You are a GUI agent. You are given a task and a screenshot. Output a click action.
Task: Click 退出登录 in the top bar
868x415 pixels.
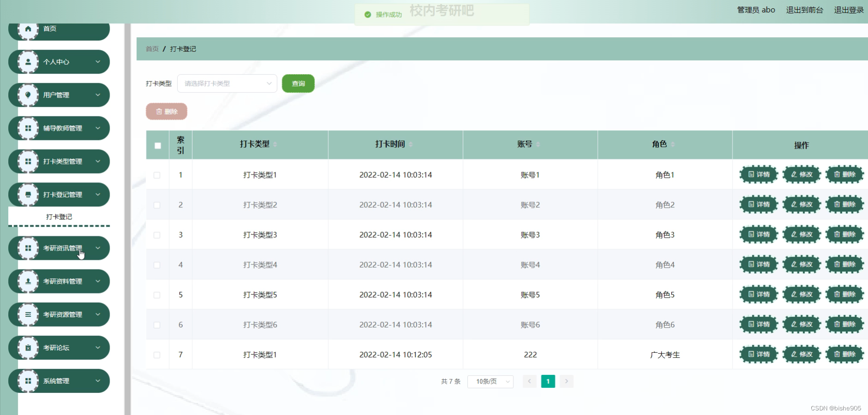coord(849,10)
